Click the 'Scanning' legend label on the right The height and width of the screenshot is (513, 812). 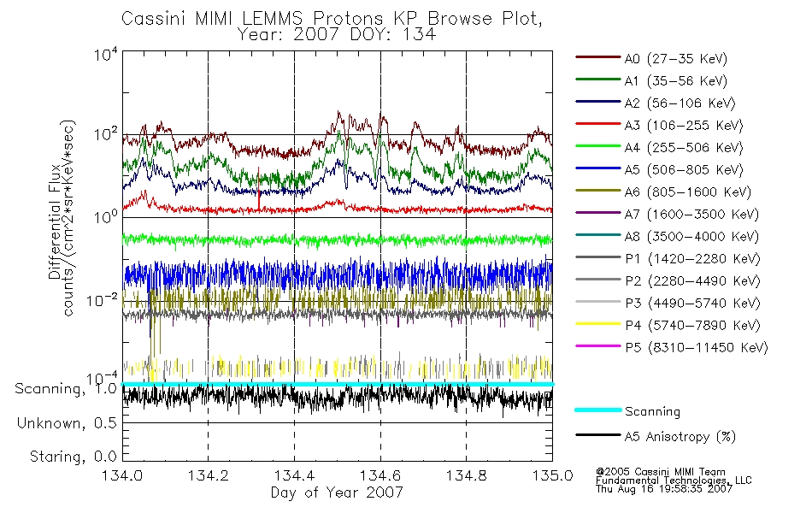652,411
